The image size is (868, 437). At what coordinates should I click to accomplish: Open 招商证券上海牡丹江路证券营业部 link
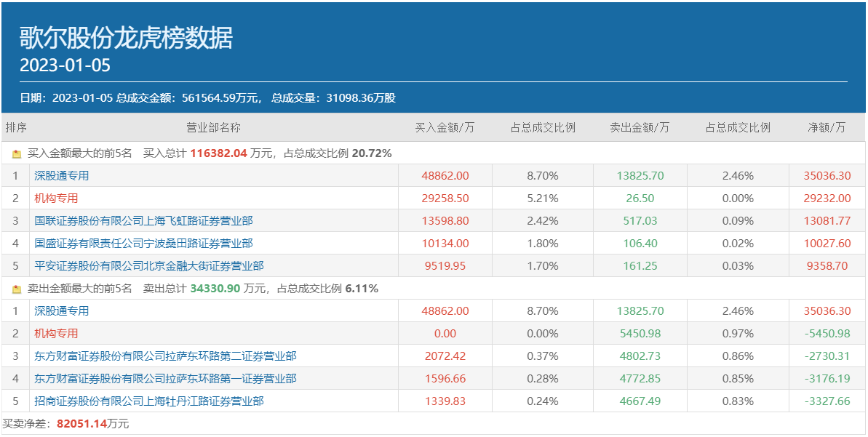click(148, 401)
